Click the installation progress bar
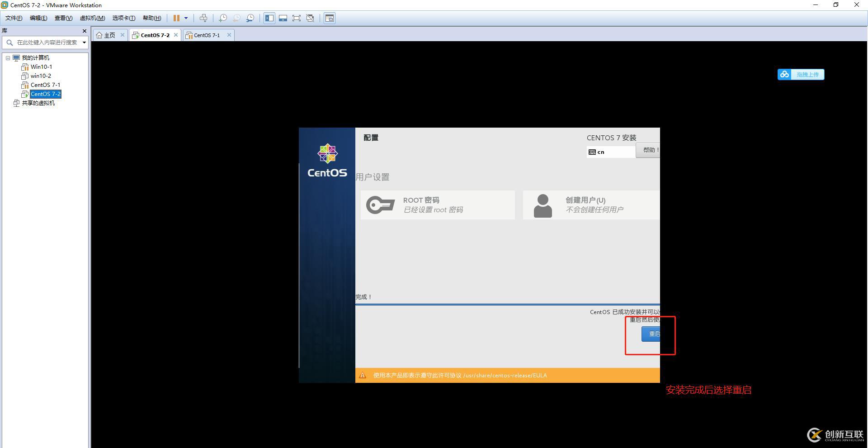Screen dimensions: 868x448 point(508,305)
